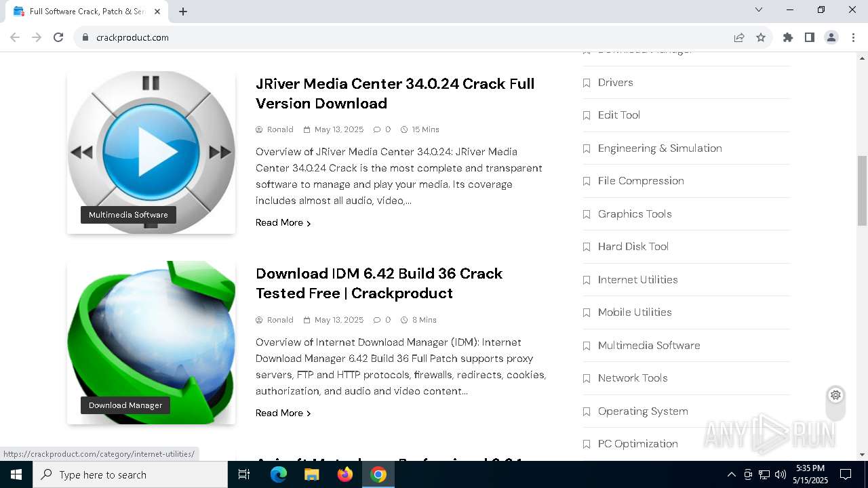Click author Ronald on IDM post
The image size is (868, 488).
(x=280, y=320)
